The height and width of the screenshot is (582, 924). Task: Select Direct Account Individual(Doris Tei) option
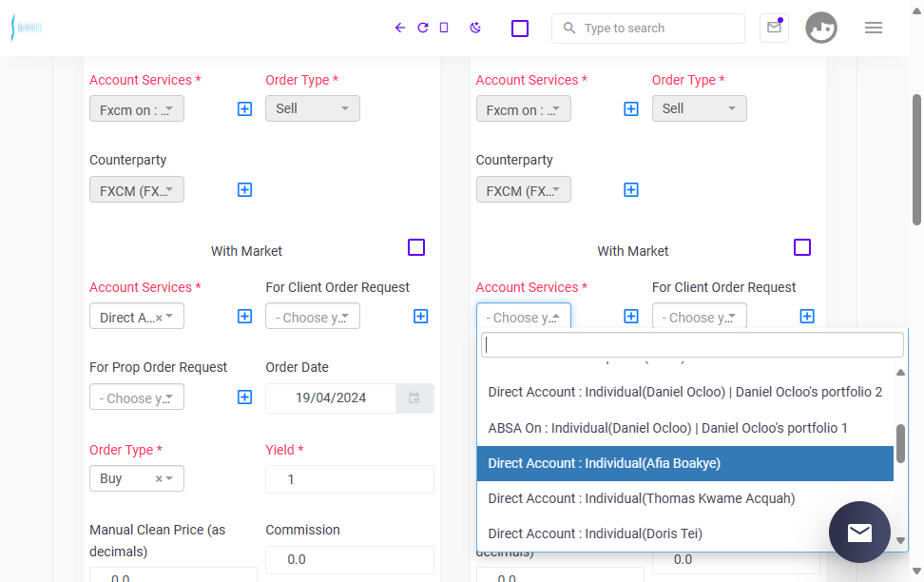coord(684,533)
